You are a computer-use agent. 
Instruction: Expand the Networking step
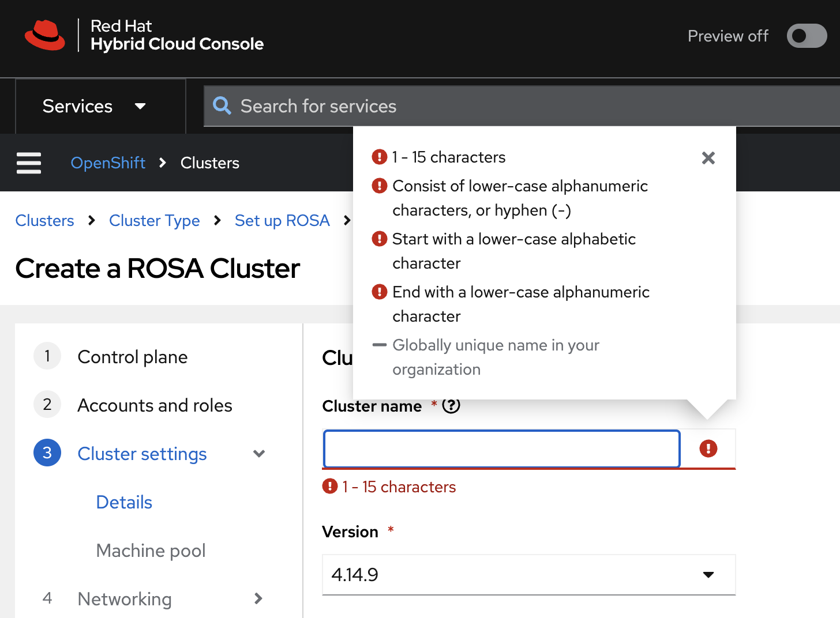pyautogui.click(x=258, y=599)
